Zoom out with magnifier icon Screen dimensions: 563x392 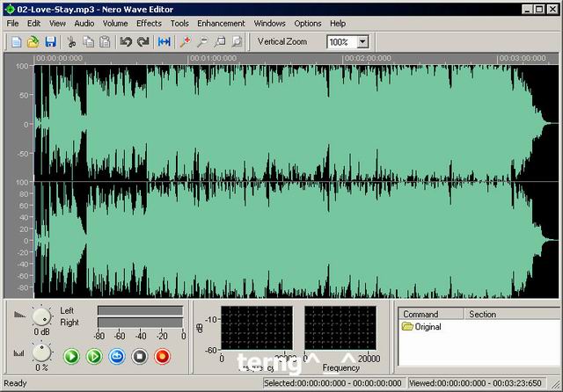pyautogui.click(x=202, y=42)
